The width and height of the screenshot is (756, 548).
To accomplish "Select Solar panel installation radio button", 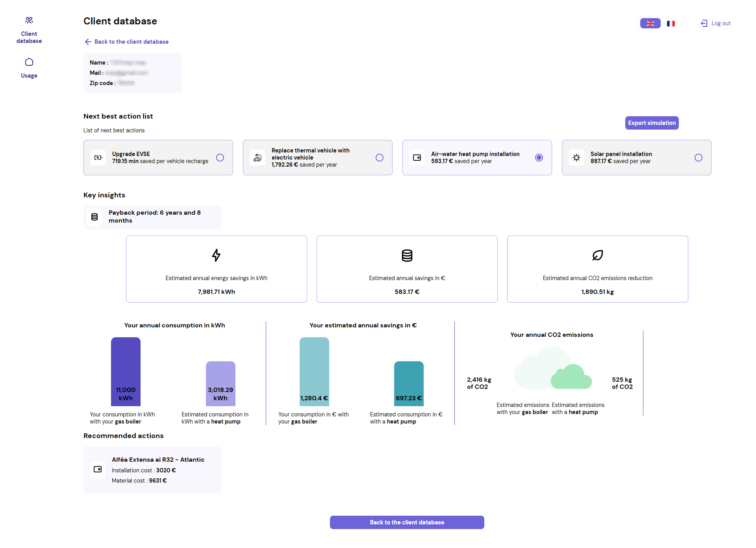I will click(x=699, y=158).
